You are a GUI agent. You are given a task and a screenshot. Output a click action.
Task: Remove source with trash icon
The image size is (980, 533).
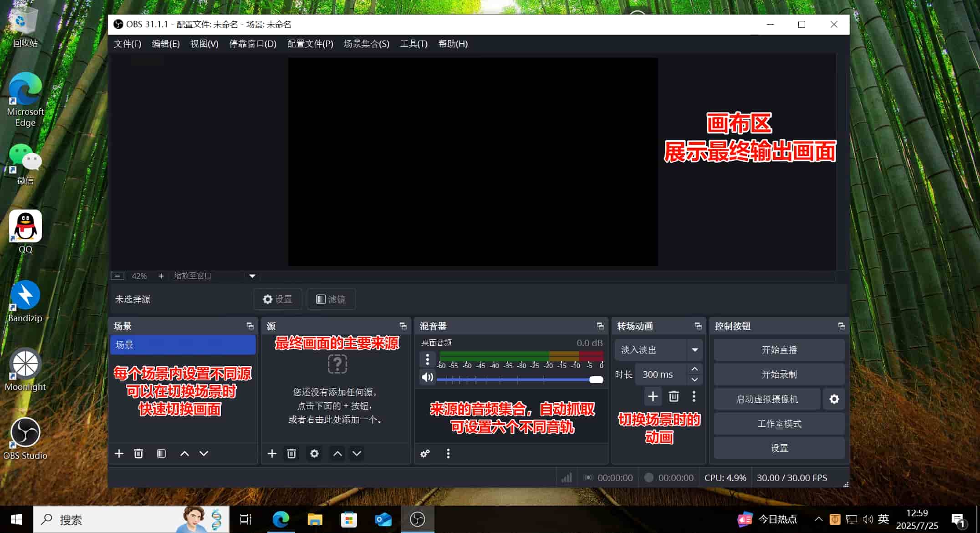pos(291,453)
